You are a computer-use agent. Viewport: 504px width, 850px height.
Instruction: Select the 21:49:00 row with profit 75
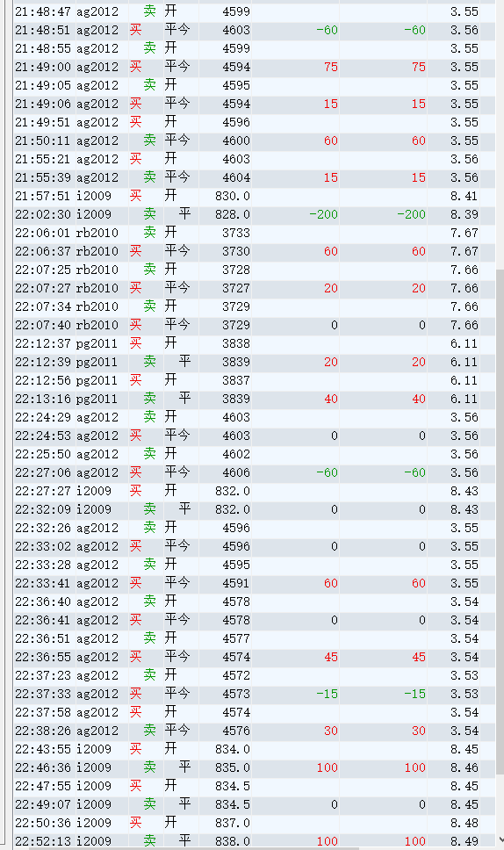[255, 67]
